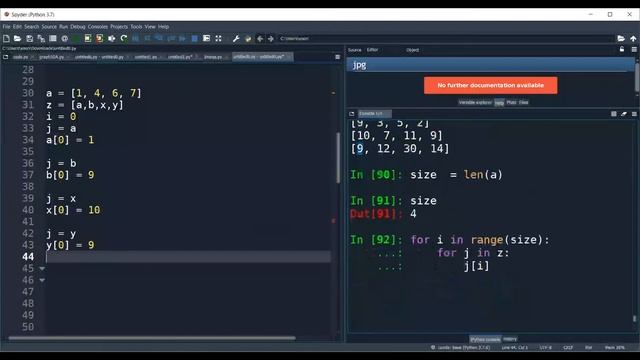Viewport: 640px width, 360px height.
Task: Switch to the Files tab
Action: pyautogui.click(x=524, y=102)
